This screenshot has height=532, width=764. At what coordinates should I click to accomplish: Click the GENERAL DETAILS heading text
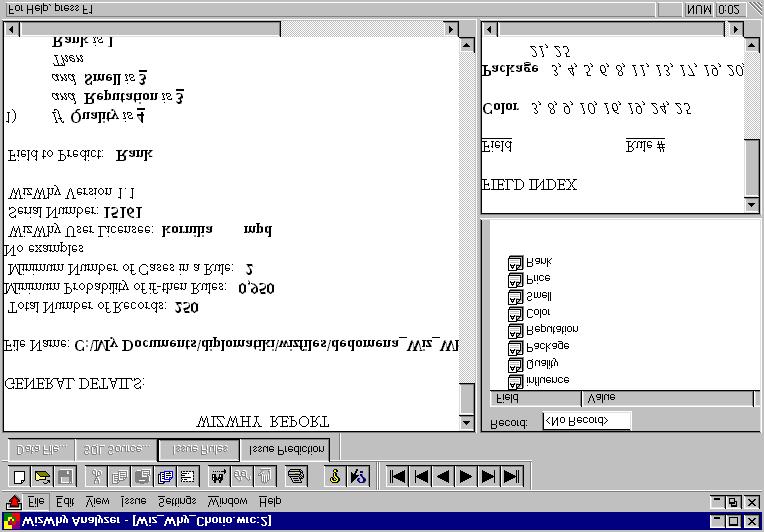pyautogui.click(x=74, y=383)
